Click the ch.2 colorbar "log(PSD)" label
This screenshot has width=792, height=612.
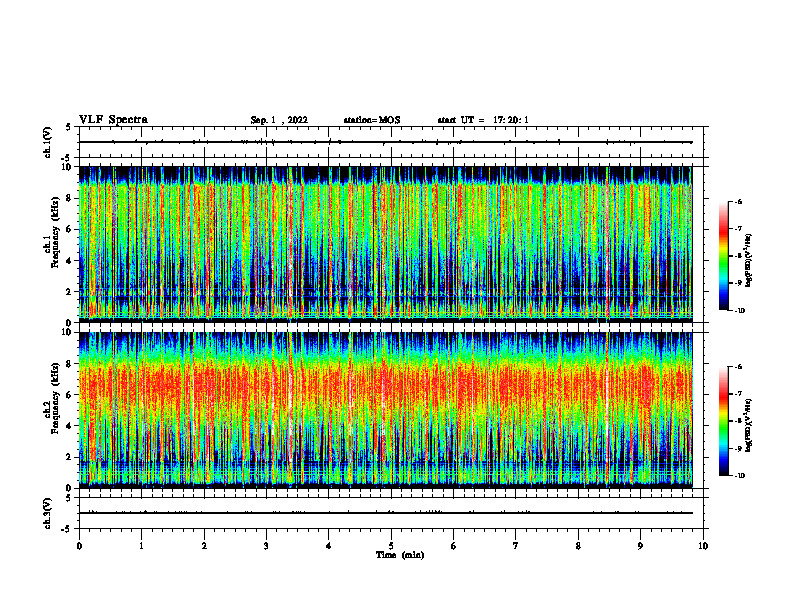pos(749,425)
